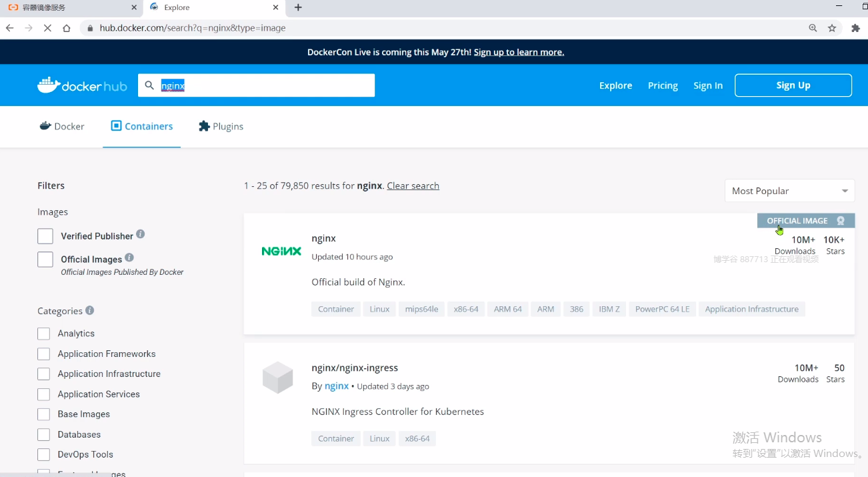Click the Sign Up button

tap(793, 85)
